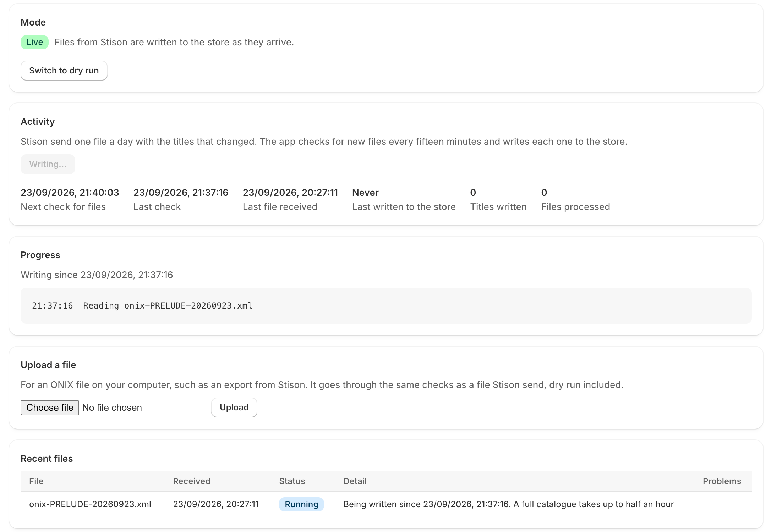
Task: Click the Next check value 23/09/2026, 21:40:03
Action: point(70,193)
